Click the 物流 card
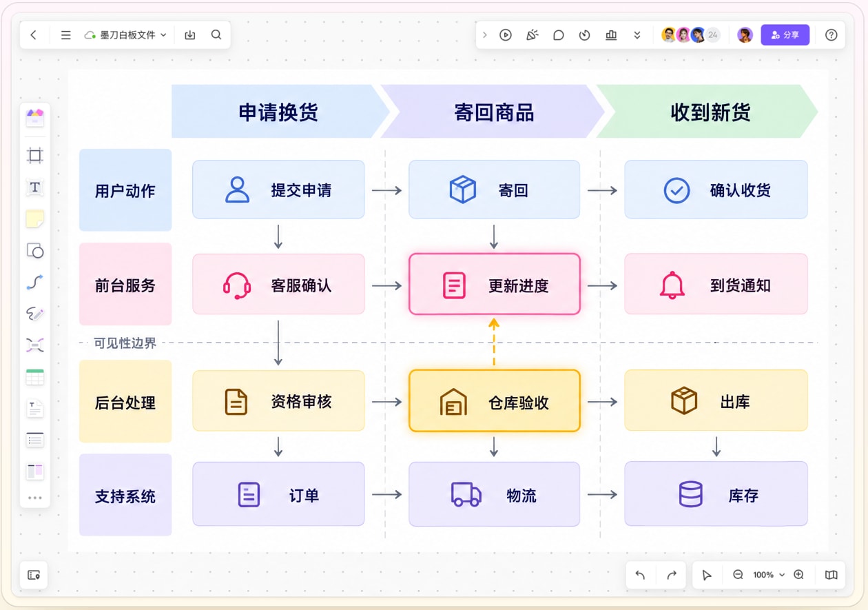This screenshot has height=610, width=868. (494, 494)
